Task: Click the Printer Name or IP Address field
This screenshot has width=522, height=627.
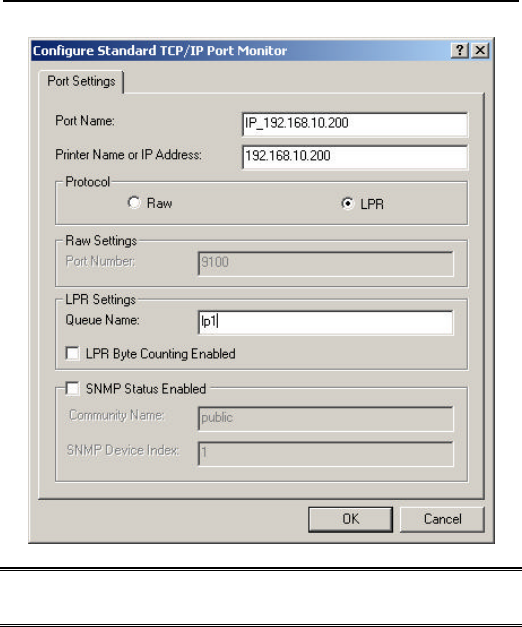Action: tap(355, 157)
